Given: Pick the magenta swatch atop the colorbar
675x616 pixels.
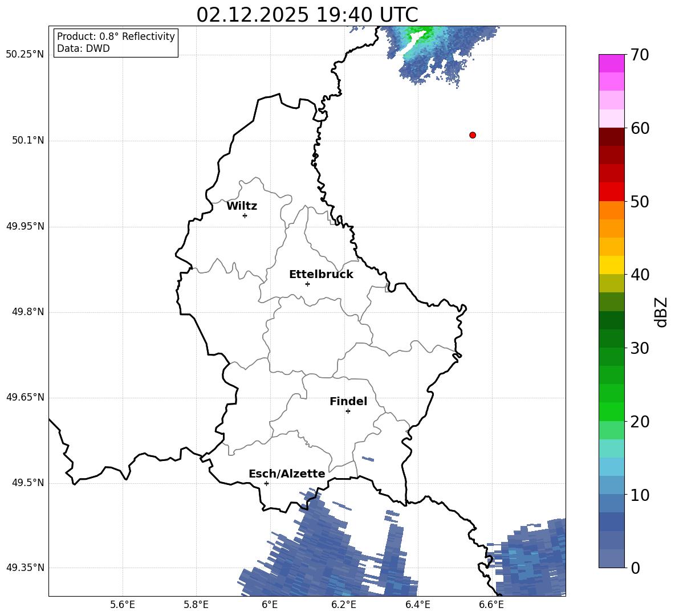Looking at the screenshot, I should [612, 63].
